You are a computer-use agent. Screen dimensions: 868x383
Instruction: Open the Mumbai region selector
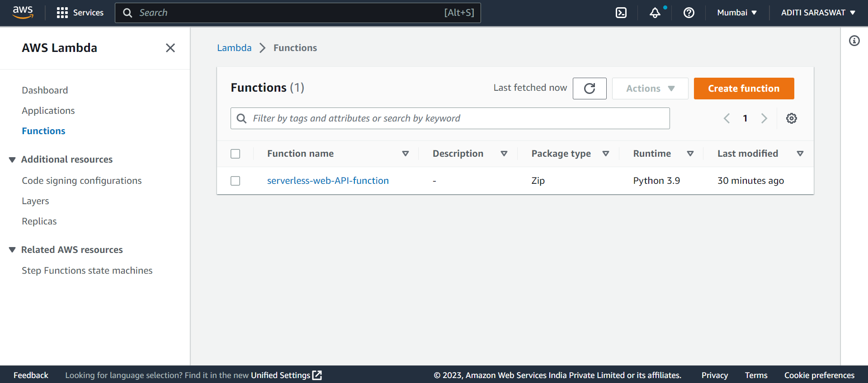(x=736, y=13)
